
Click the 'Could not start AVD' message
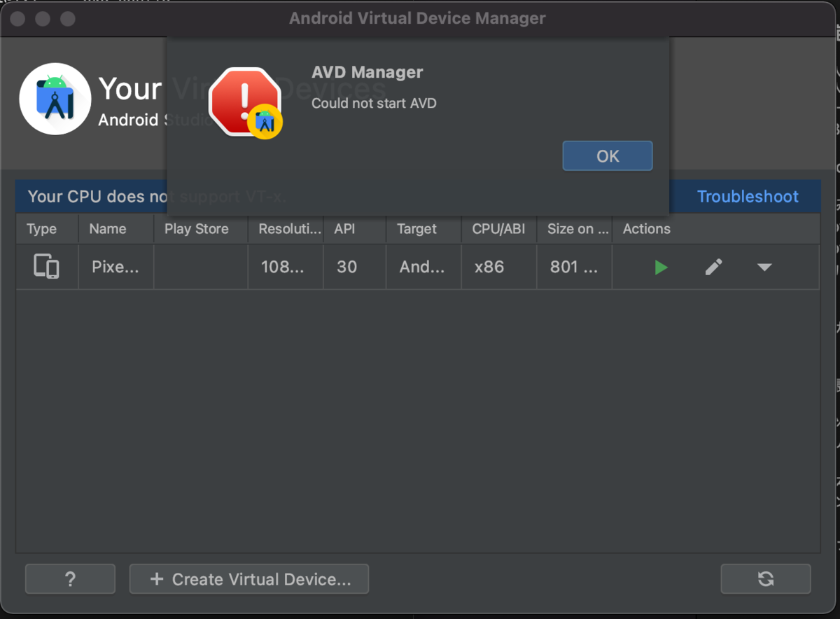click(x=374, y=104)
